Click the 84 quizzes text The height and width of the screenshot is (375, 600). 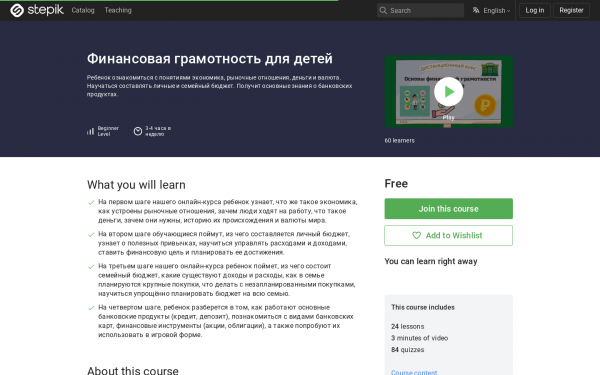click(408, 349)
